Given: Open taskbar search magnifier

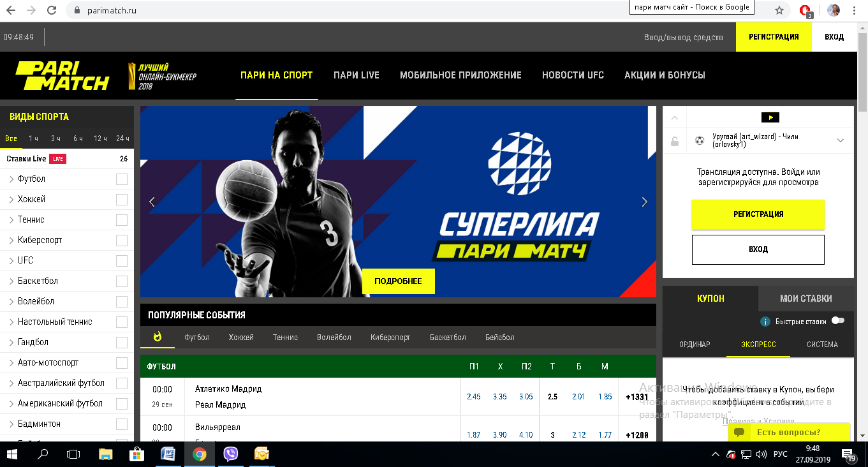Looking at the screenshot, I should (43, 454).
